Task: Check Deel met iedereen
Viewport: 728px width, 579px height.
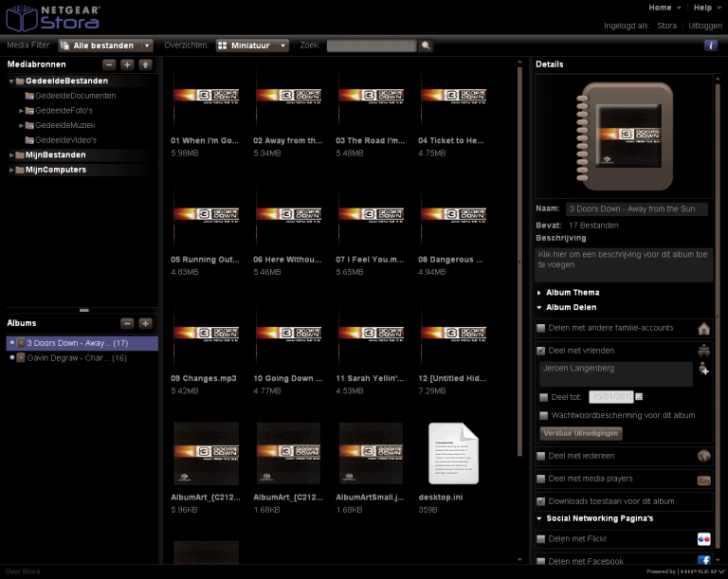Action: click(541, 456)
